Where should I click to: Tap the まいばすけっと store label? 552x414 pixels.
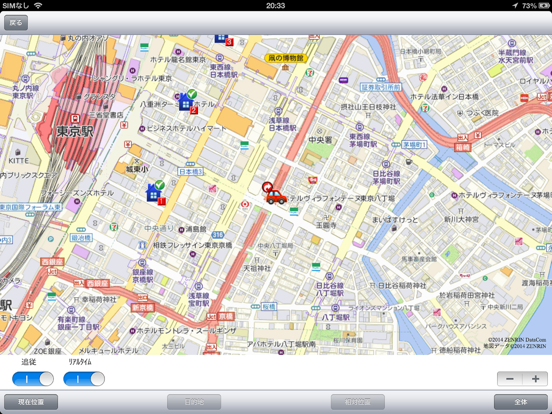tap(395, 220)
